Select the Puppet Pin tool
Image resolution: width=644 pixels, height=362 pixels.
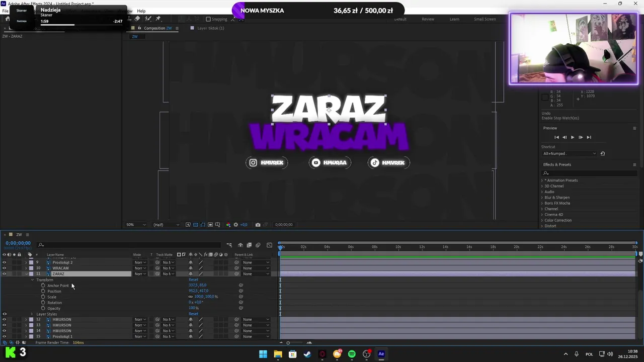(x=158, y=19)
